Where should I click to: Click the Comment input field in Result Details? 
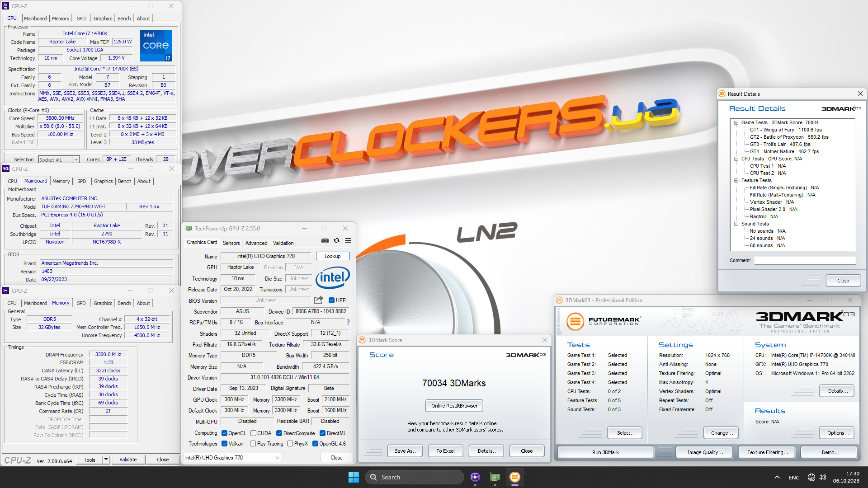pyautogui.click(x=805, y=260)
